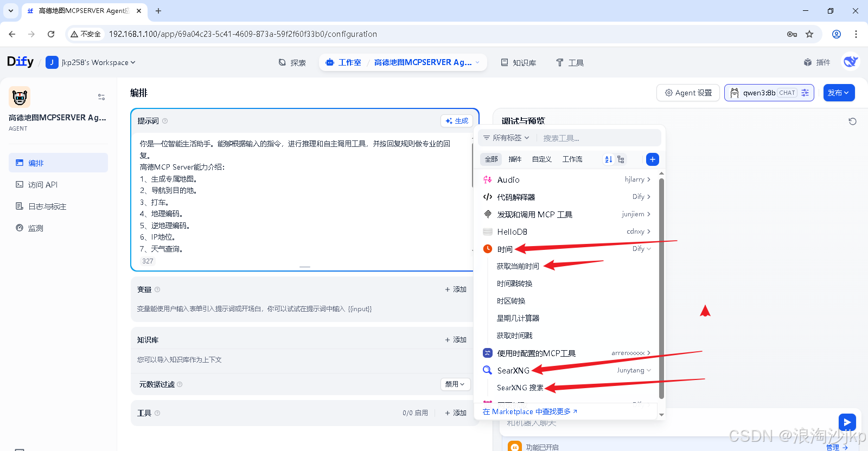The width and height of the screenshot is (868, 451).
Task: Open the Explore (探索) page
Action: (x=292, y=62)
